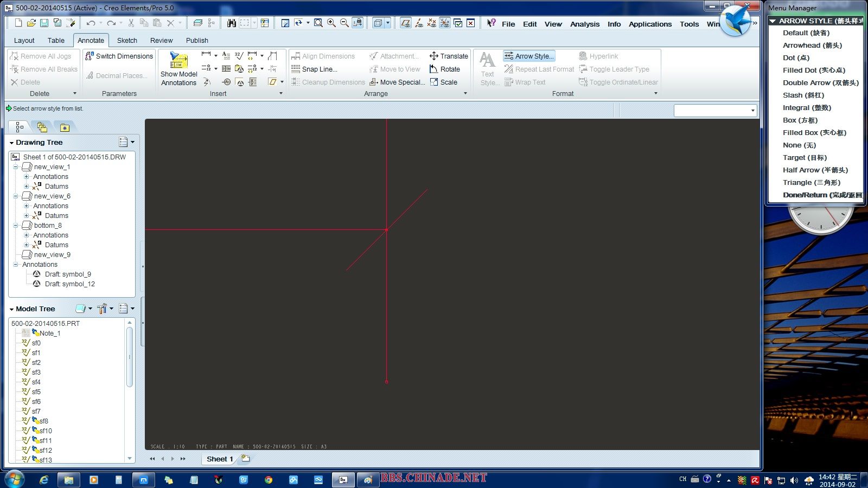This screenshot has height=488, width=868.
Task: Click the Undo arrow icon
Action: pyautogui.click(x=91, y=23)
